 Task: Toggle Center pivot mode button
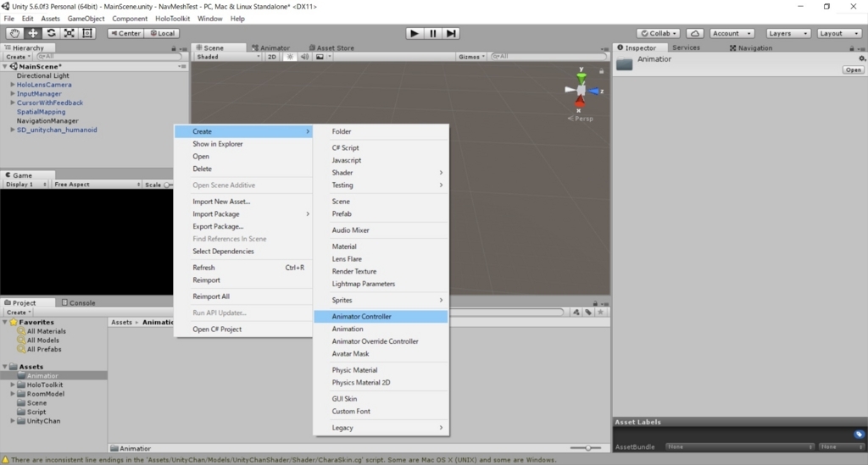[125, 33]
